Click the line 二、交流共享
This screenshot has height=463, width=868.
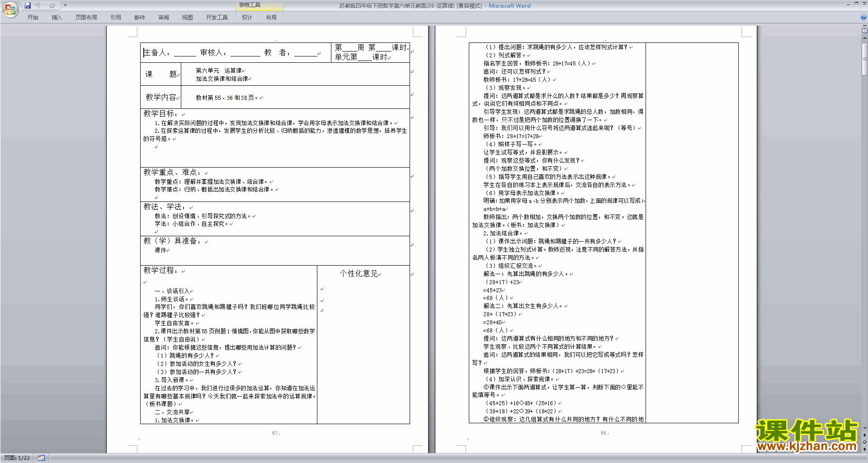coord(172,412)
